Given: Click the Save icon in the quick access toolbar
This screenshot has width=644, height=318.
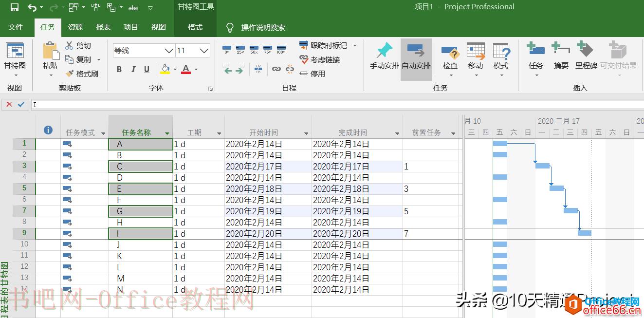Looking at the screenshot, I should click(x=15, y=7).
